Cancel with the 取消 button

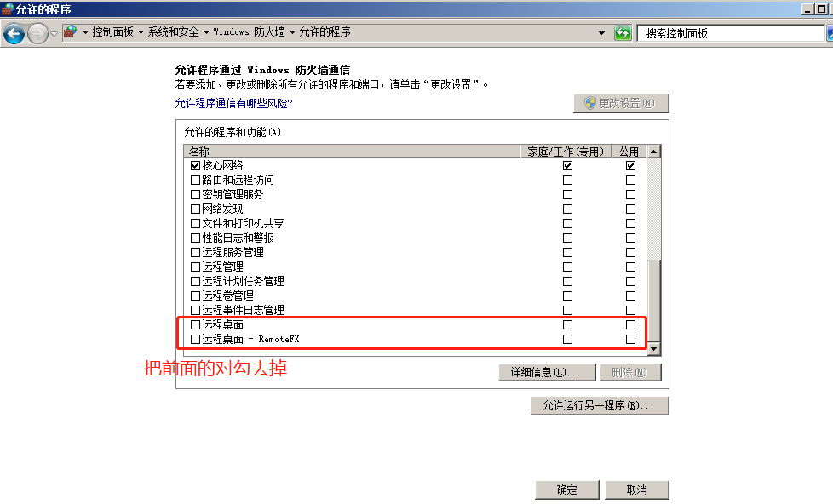pos(636,490)
